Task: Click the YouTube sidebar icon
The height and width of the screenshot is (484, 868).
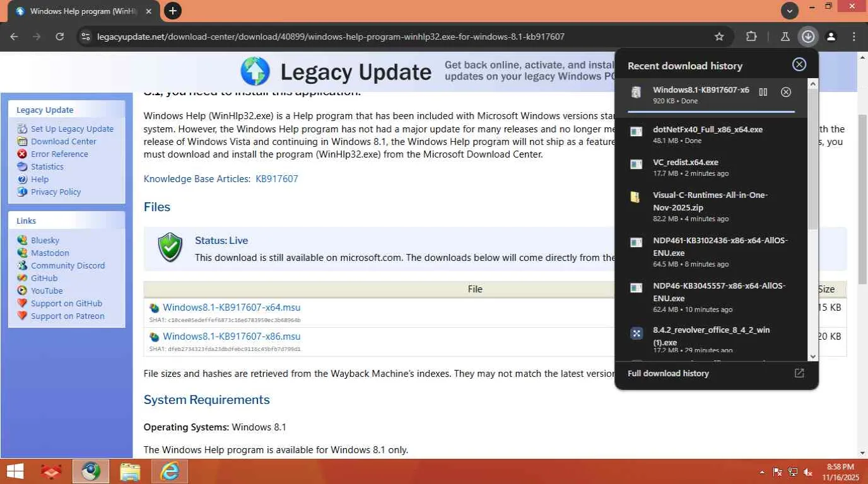Action: coord(23,291)
